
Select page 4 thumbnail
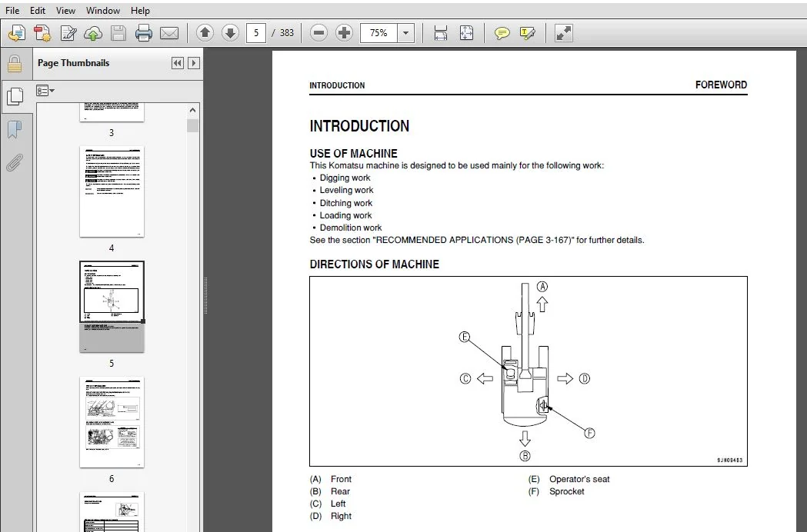(x=112, y=191)
